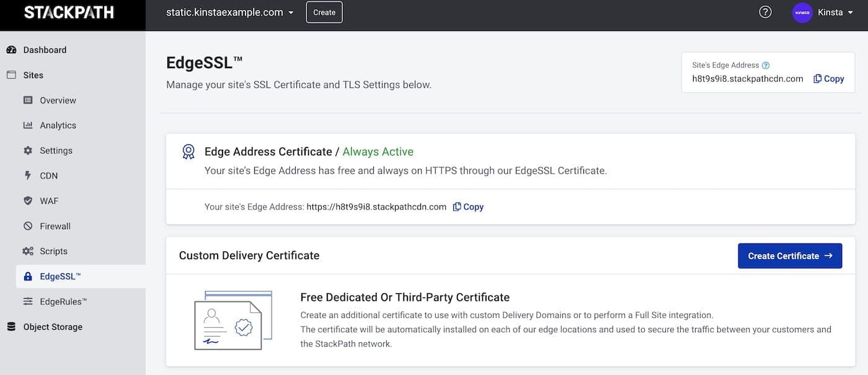Click the Create Certificate button

coord(790,255)
